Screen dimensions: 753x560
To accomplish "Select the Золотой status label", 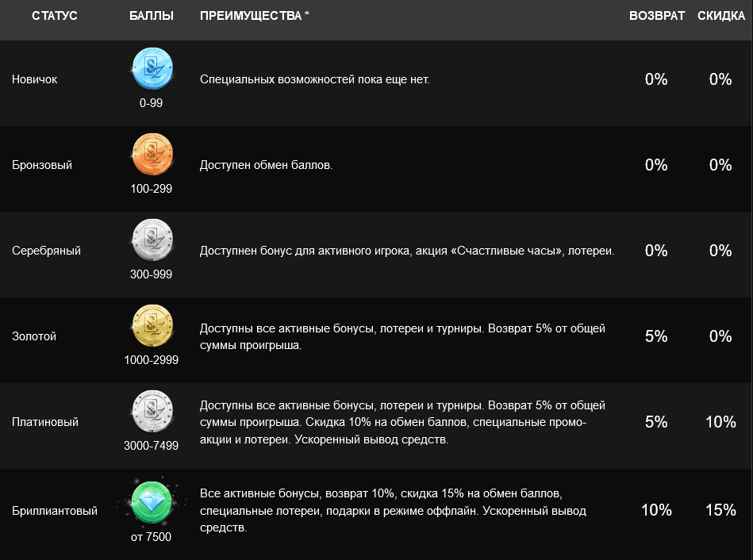I will pyautogui.click(x=33, y=336).
